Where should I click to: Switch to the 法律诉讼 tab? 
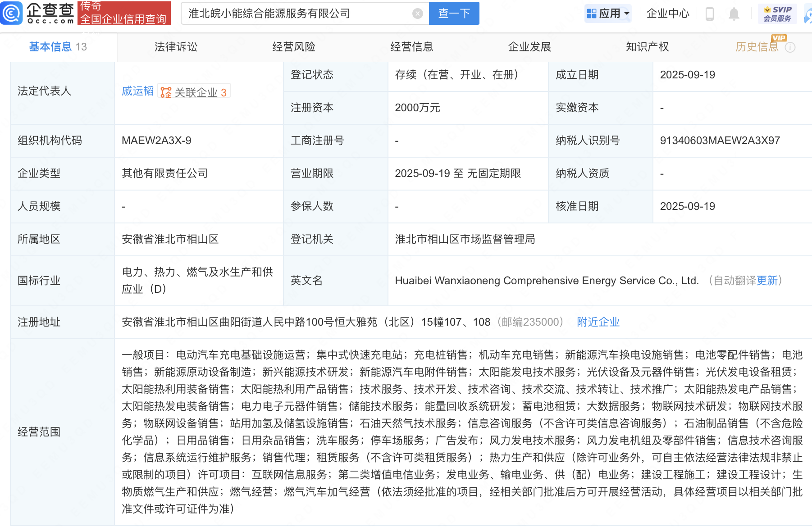176,47
